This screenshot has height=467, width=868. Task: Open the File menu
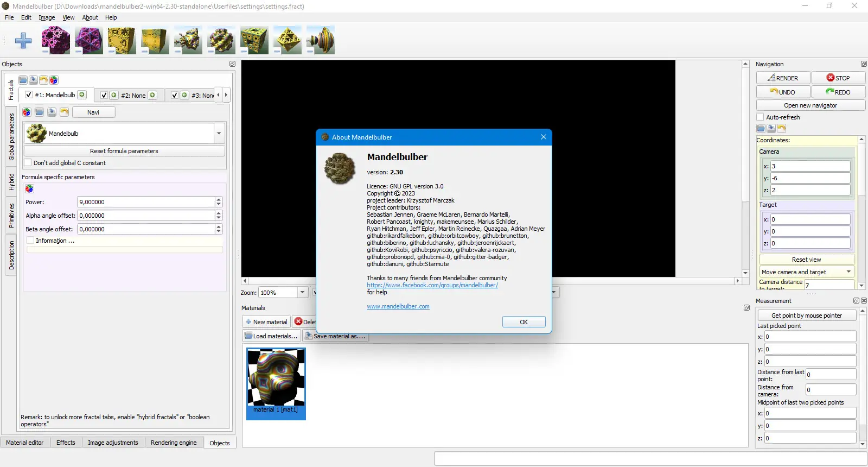pyautogui.click(x=9, y=17)
